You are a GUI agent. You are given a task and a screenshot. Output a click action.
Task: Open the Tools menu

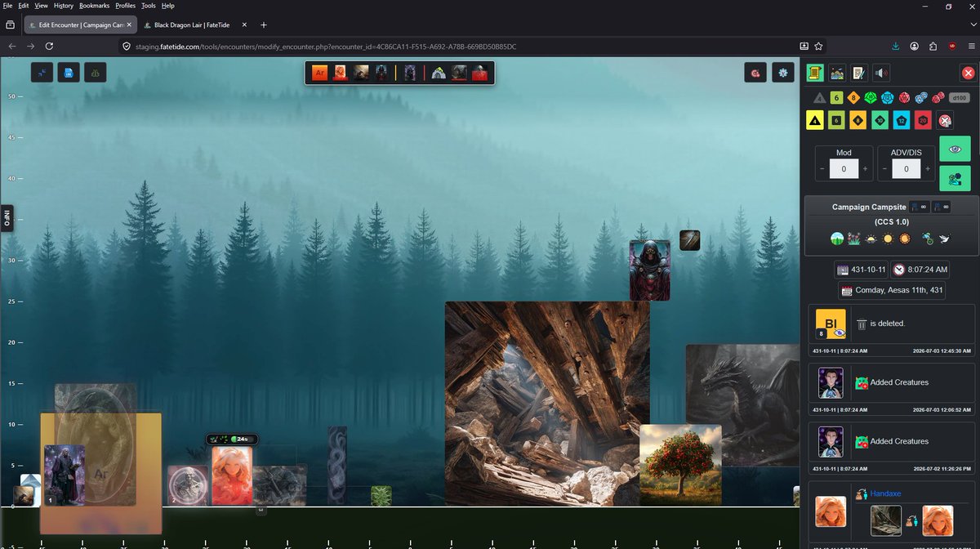[x=149, y=6]
